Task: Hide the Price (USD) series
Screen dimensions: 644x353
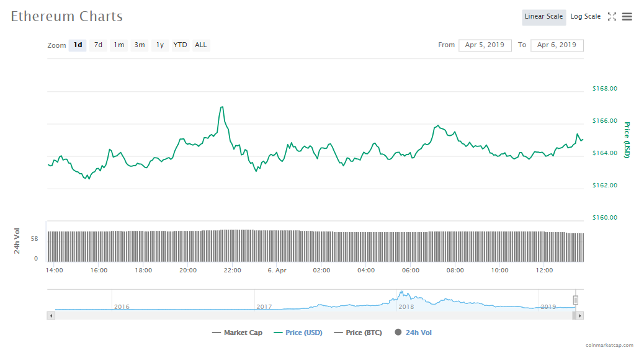Action: [297, 333]
